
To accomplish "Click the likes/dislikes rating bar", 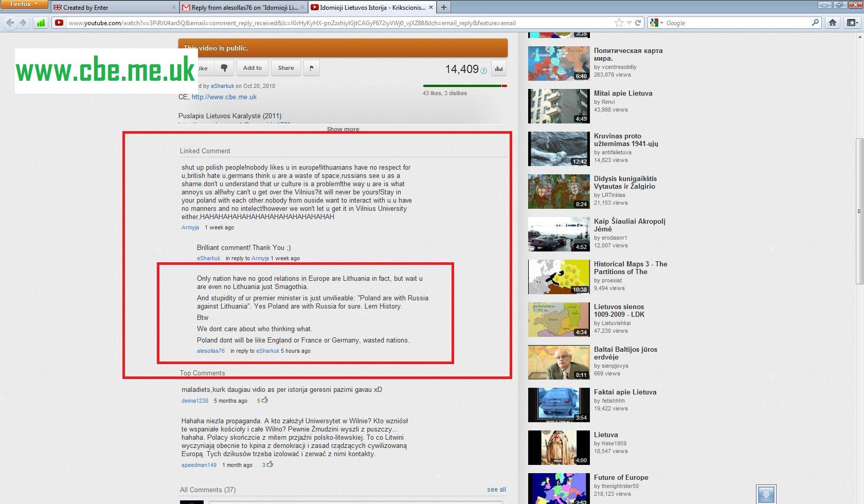I will click(x=465, y=86).
